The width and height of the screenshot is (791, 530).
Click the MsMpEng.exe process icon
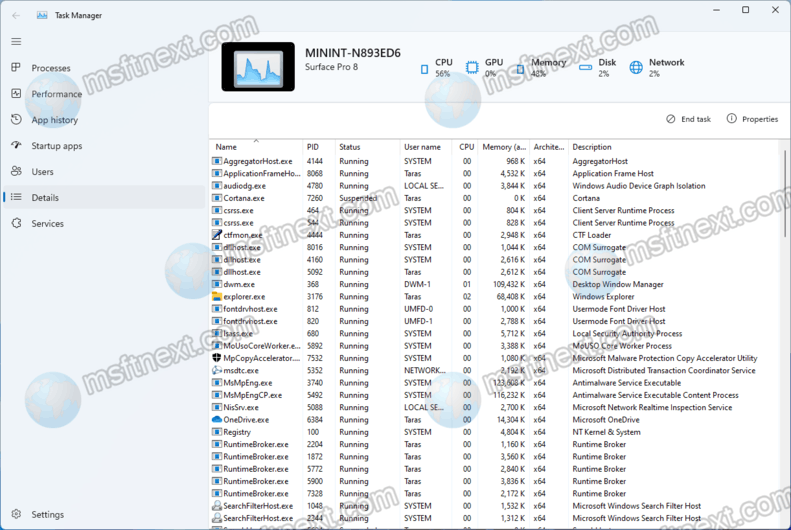[x=216, y=383]
